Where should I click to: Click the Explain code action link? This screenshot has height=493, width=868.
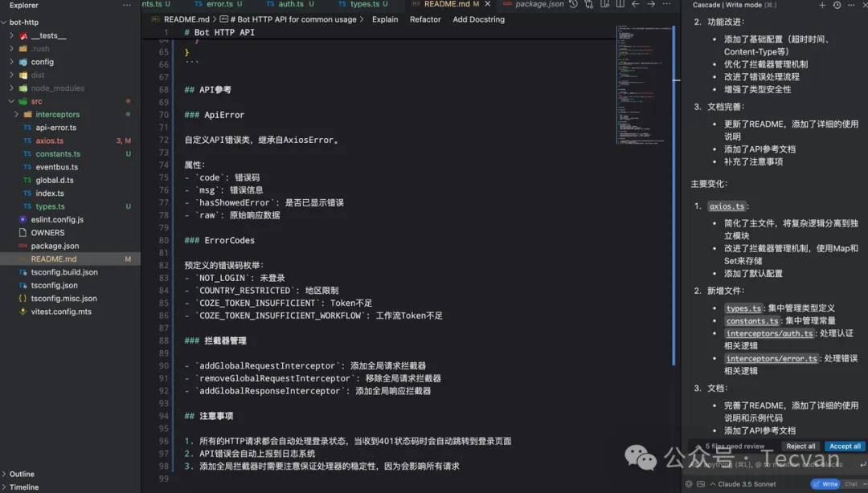[385, 19]
